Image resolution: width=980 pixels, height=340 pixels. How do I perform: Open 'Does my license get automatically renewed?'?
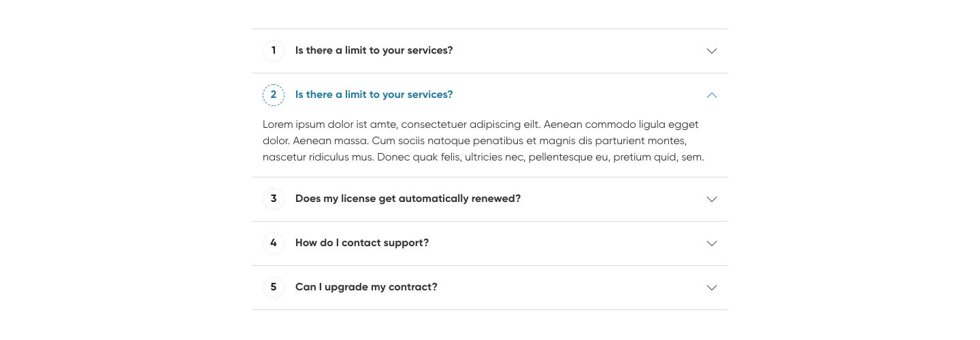(408, 199)
